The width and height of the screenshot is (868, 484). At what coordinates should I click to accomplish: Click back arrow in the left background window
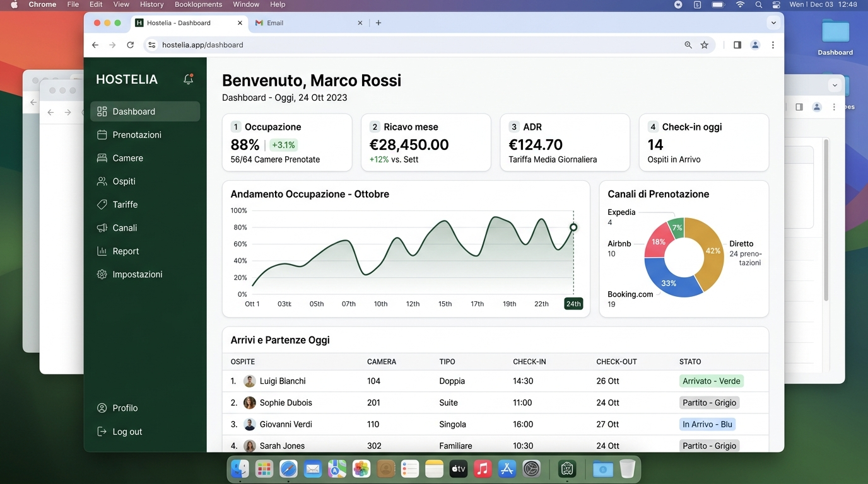click(x=50, y=112)
